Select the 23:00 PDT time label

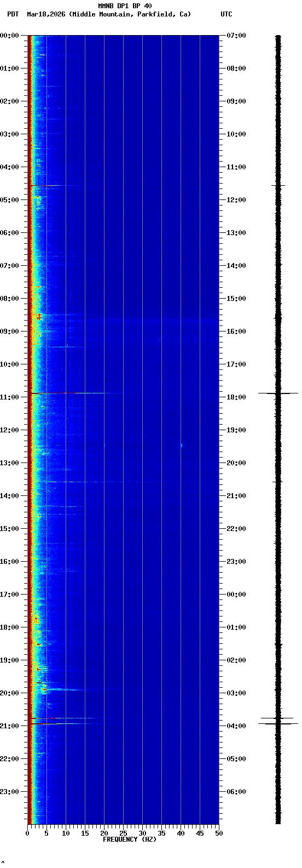9,792
